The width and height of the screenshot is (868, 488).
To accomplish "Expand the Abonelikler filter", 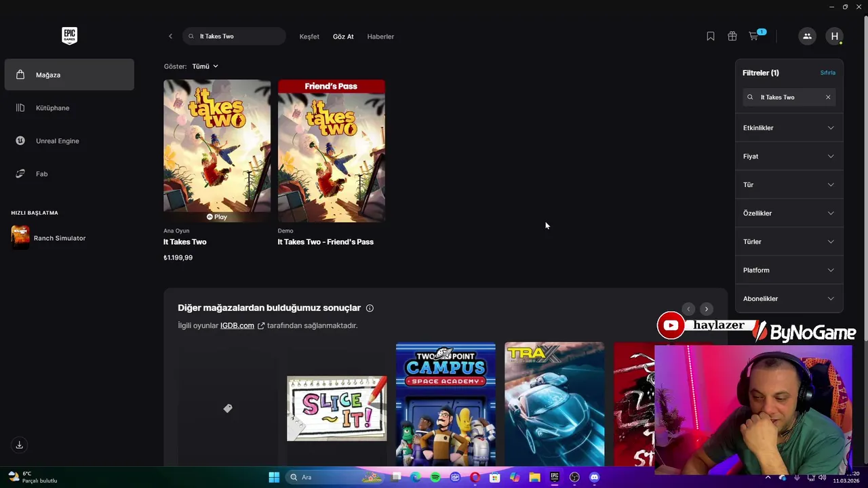I will coord(789,298).
